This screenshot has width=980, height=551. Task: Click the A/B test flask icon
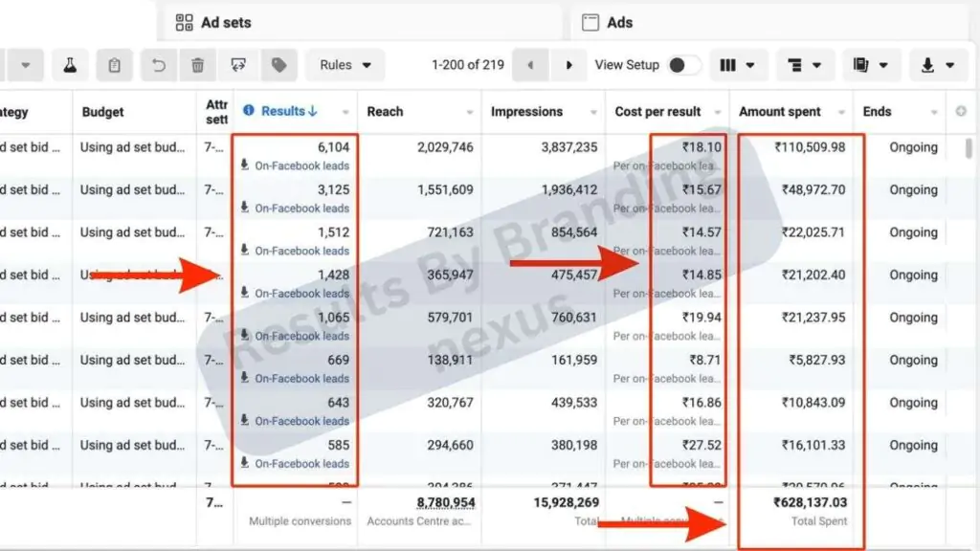[x=69, y=65]
